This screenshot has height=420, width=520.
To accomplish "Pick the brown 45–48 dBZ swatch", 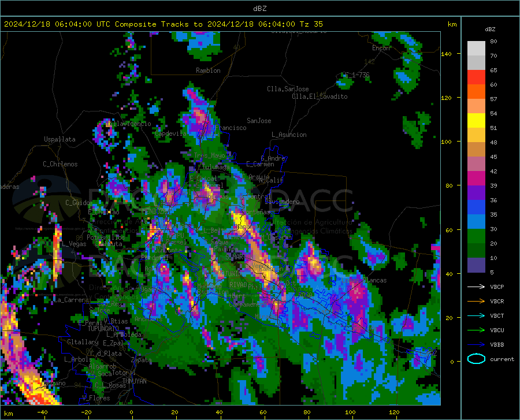I will [x=476, y=150].
